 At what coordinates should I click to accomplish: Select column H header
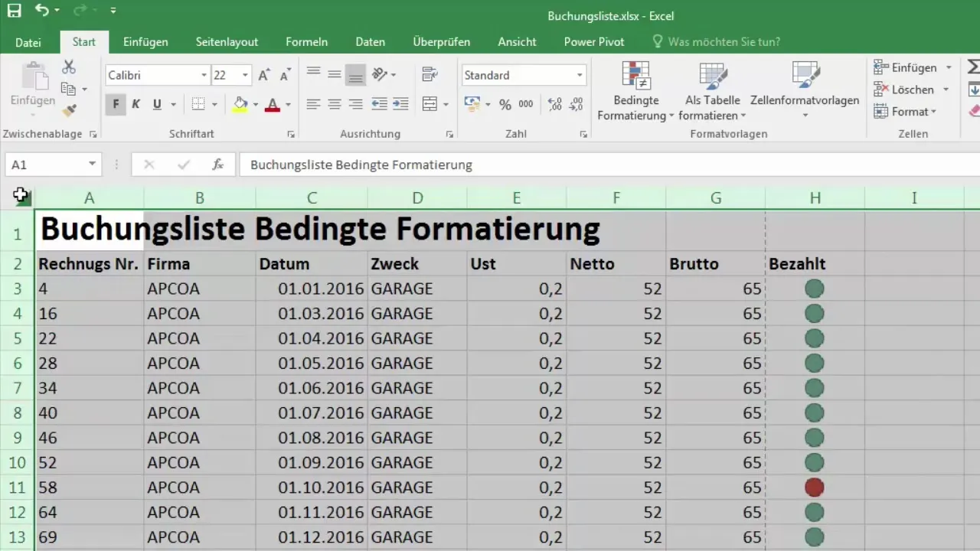click(x=815, y=198)
